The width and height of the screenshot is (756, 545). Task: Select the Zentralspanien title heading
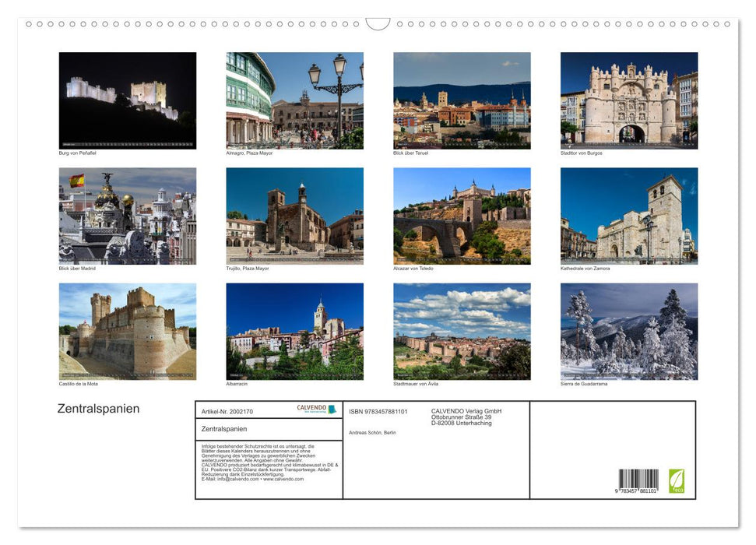pyautogui.click(x=97, y=409)
